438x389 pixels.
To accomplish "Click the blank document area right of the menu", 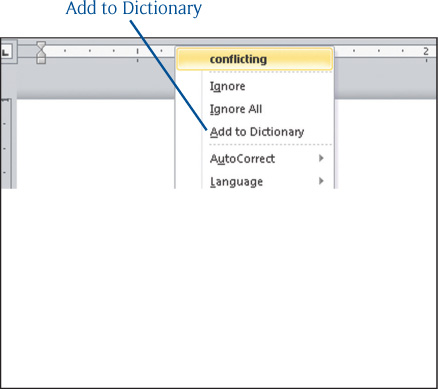I will pyautogui.click(x=385, y=143).
